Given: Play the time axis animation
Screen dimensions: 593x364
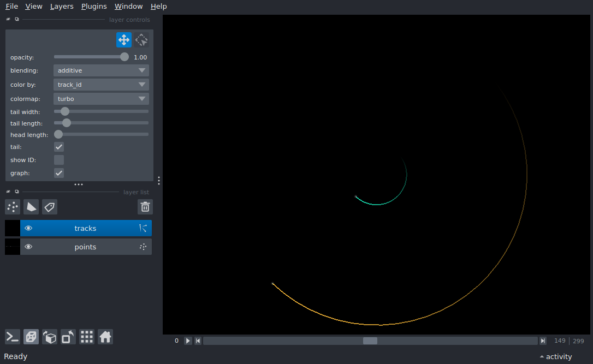Looking at the screenshot, I should [x=188, y=341].
